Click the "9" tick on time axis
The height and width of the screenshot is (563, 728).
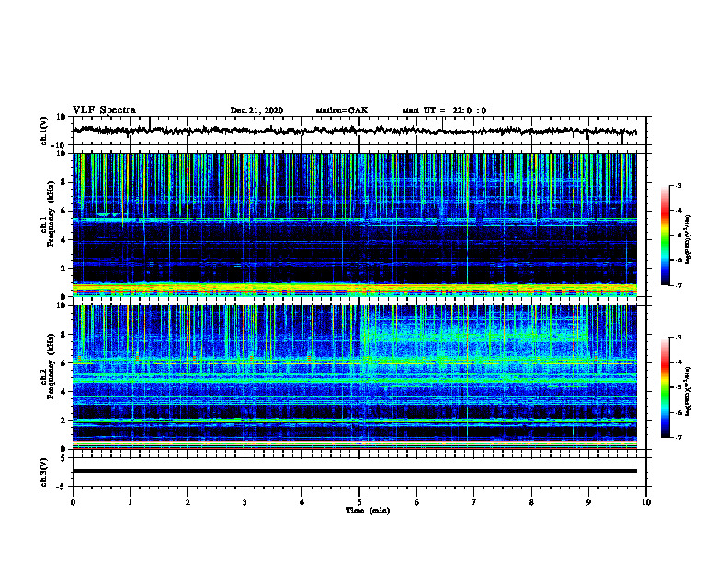coord(588,502)
